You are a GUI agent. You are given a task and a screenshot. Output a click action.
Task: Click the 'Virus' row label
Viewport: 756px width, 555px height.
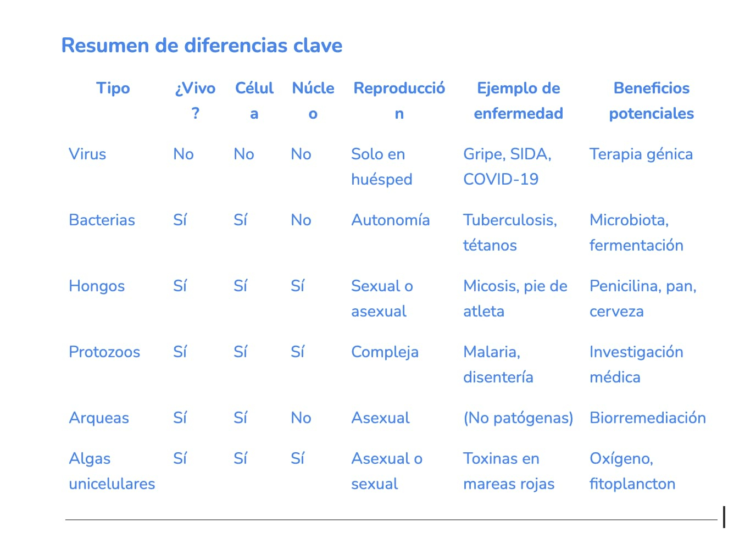87,154
